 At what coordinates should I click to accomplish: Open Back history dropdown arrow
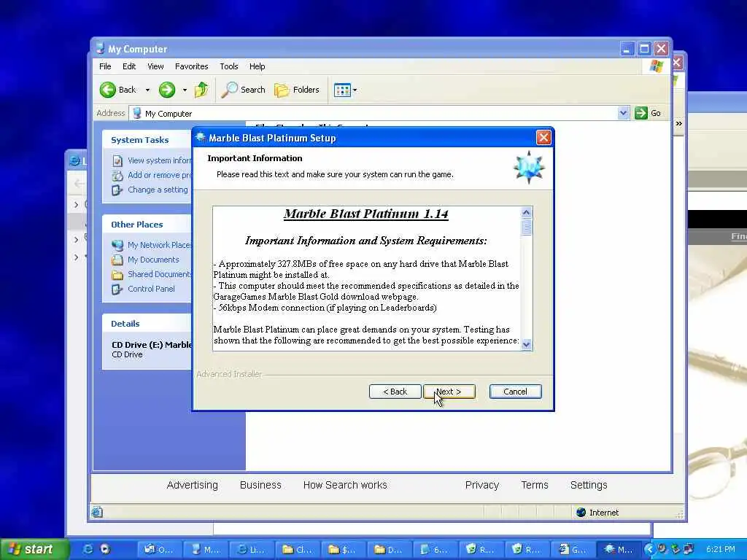pos(147,90)
